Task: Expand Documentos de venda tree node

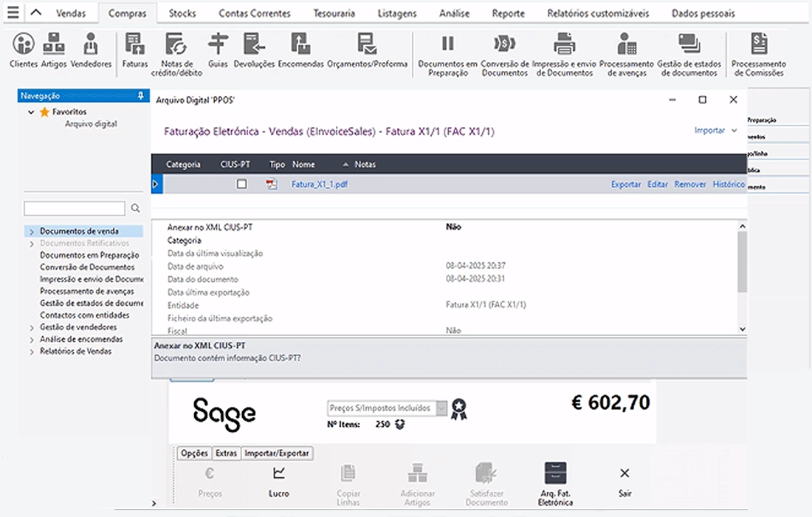Action: click(32, 232)
